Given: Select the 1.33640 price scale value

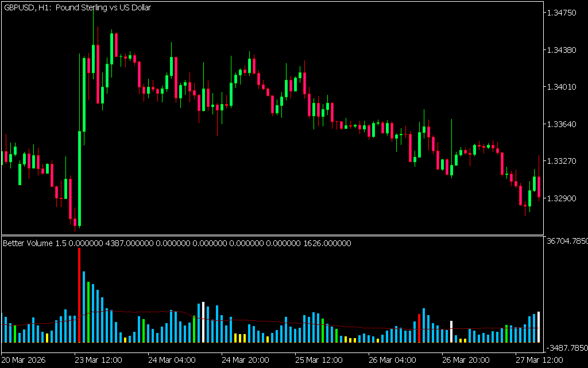Looking at the screenshot, I should 563,124.
